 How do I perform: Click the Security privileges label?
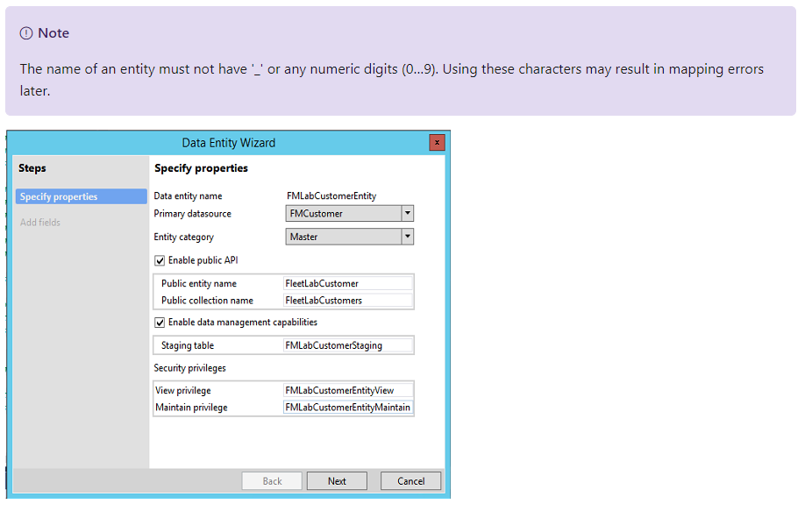click(190, 368)
